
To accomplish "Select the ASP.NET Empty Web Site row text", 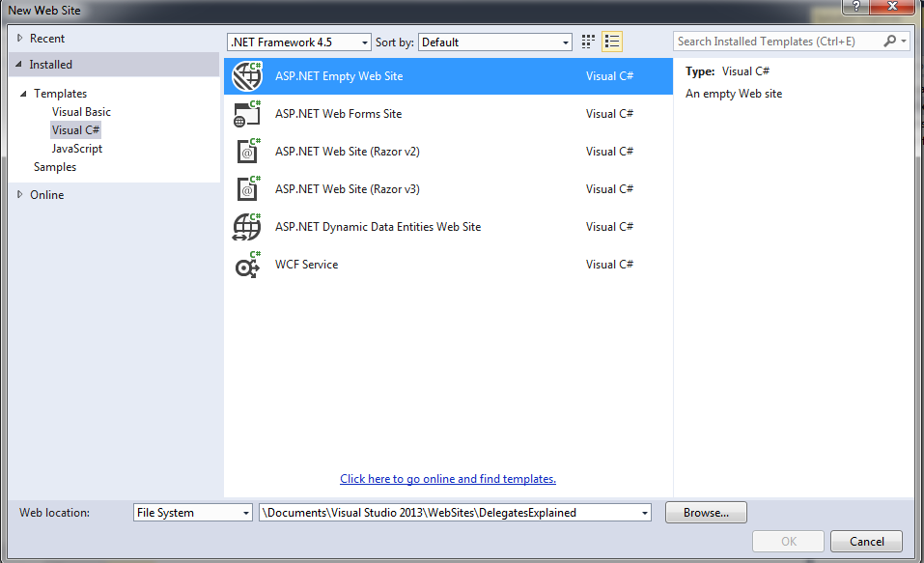I will (x=339, y=76).
